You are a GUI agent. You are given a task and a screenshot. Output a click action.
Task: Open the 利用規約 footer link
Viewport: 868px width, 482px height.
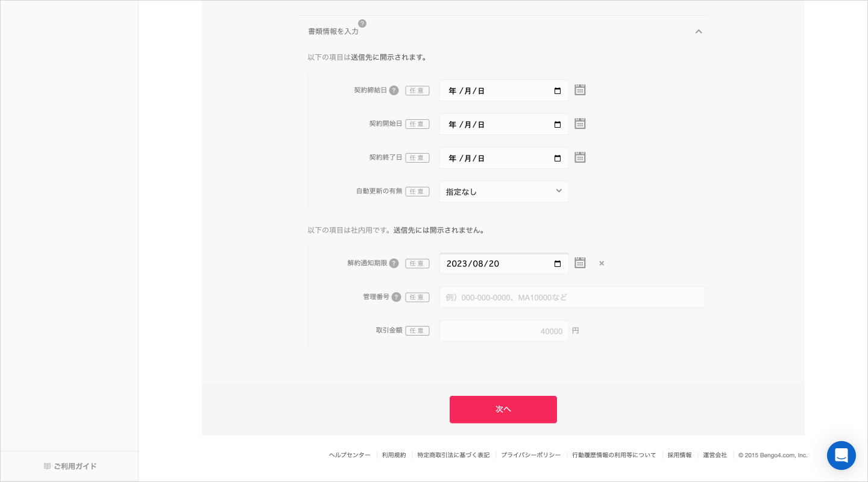point(394,455)
